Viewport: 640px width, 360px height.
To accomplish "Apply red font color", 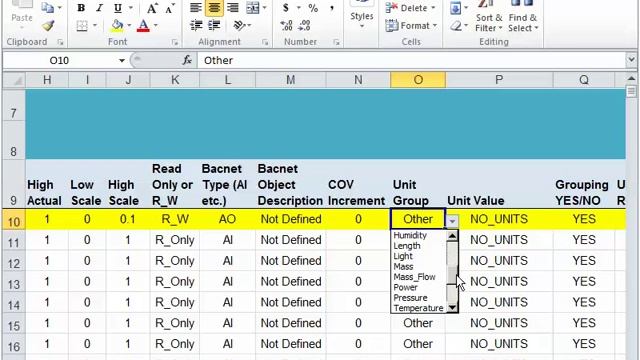I will click(143, 26).
